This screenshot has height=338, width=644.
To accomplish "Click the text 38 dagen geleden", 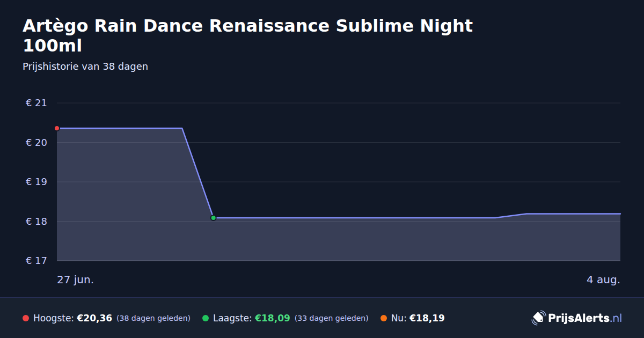I will click(153, 318).
